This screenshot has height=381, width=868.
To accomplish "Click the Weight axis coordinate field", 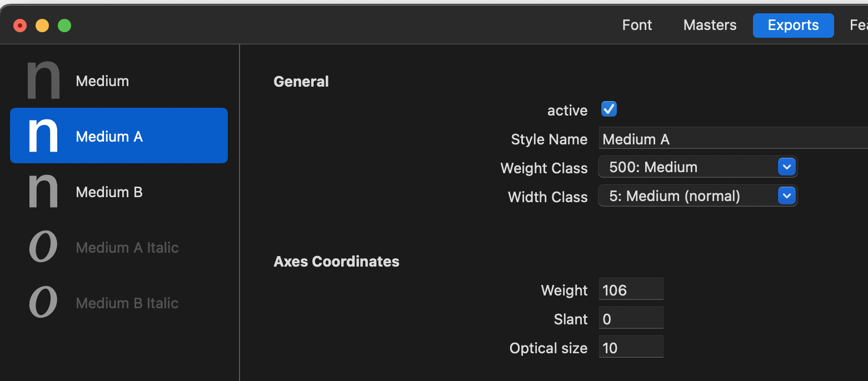I will tap(631, 290).
